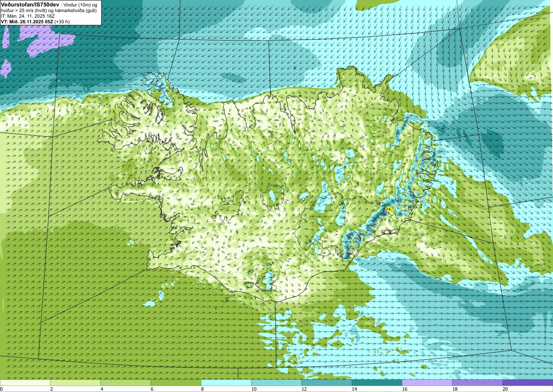Click the legend scale label 18
The width and height of the screenshot is (553, 392).
455,389
